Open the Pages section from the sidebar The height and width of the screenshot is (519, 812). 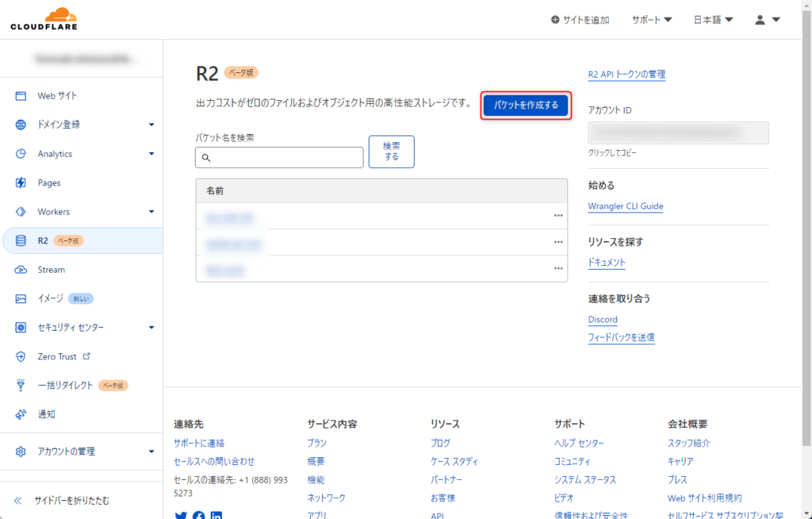[x=49, y=183]
